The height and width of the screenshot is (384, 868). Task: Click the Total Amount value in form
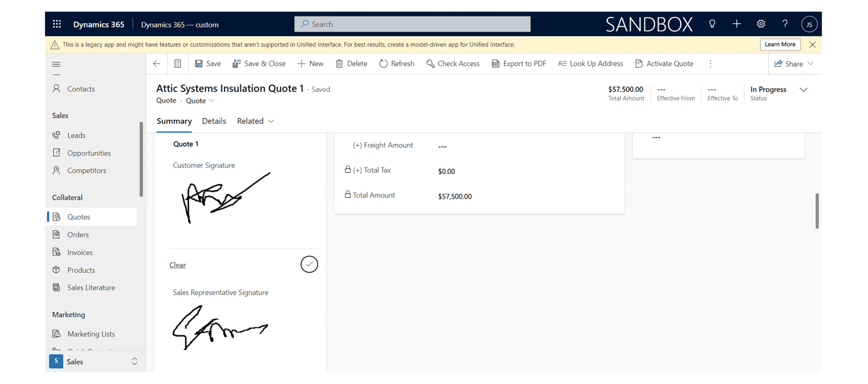455,196
